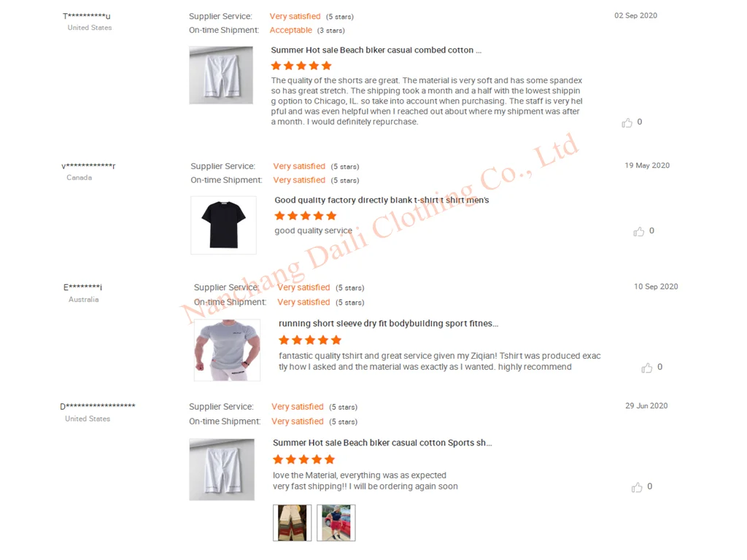The image size is (747, 560).
Task: Open the black t-shirt product thumbnail
Action: click(223, 225)
